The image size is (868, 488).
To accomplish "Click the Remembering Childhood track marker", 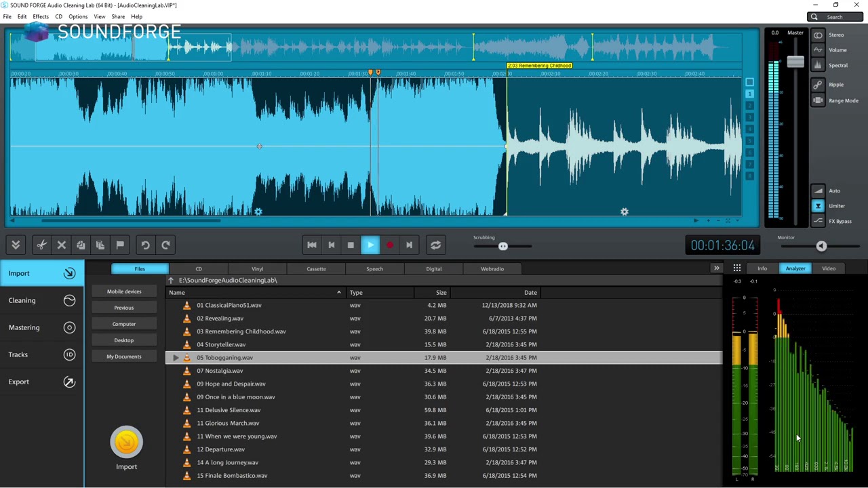I will (x=539, y=66).
